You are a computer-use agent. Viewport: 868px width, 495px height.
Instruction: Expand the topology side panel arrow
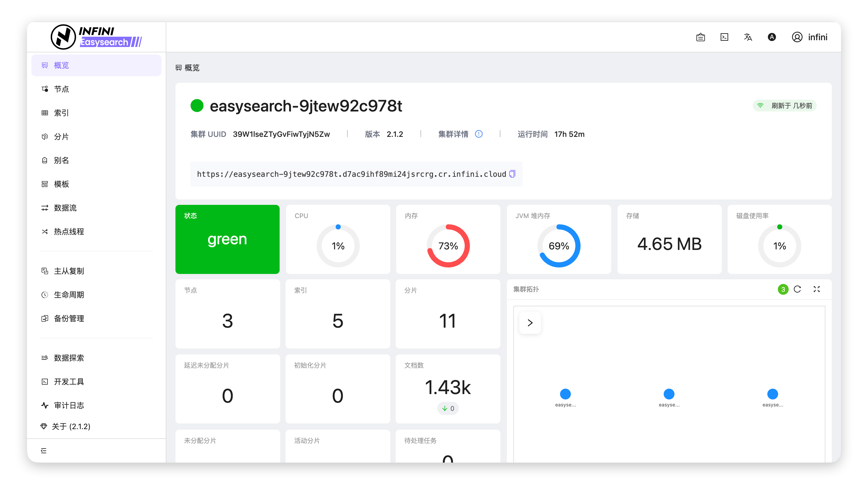pyautogui.click(x=530, y=323)
